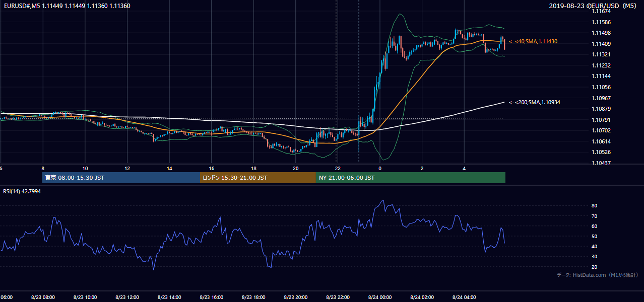
Task: Click price axis value 1.10437
Action: click(601, 163)
